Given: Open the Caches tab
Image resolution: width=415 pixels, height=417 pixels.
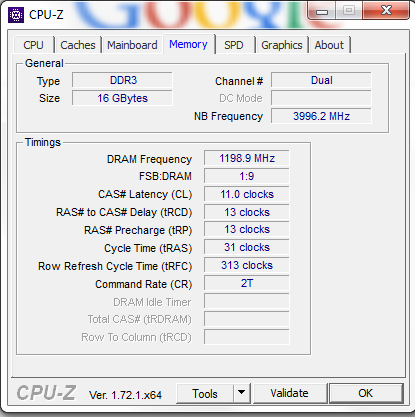Looking at the screenshot, I should [78, 45].
